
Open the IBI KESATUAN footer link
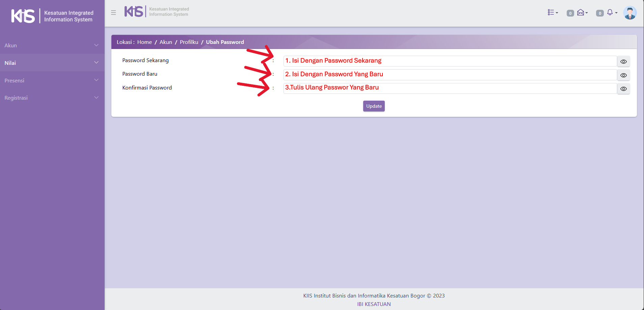pos(374,304)
